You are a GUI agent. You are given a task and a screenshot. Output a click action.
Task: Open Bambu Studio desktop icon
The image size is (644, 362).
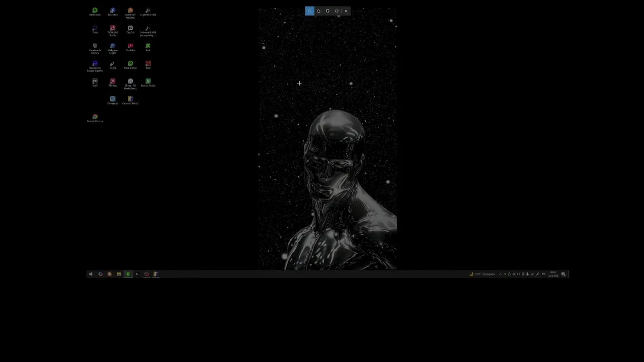click(148, 82)
